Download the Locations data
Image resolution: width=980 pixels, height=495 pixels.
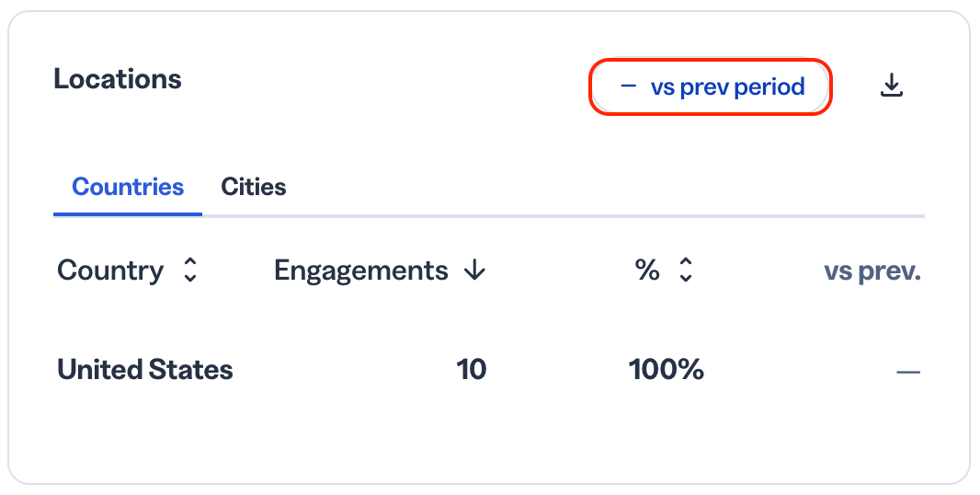pos(892,86)
